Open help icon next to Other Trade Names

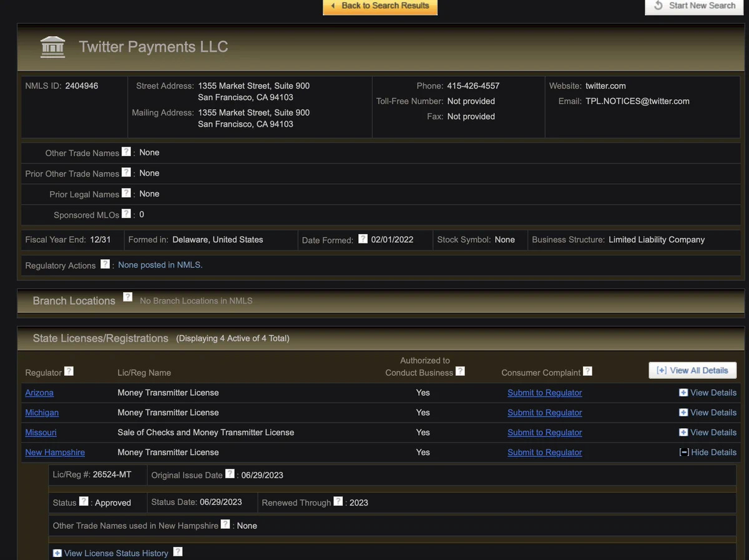[x=126, y=152]
